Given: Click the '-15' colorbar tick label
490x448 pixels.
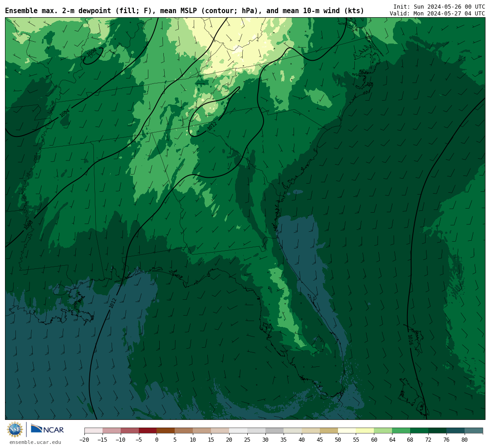Looking at the screenshot, I should tap(103, 440).
